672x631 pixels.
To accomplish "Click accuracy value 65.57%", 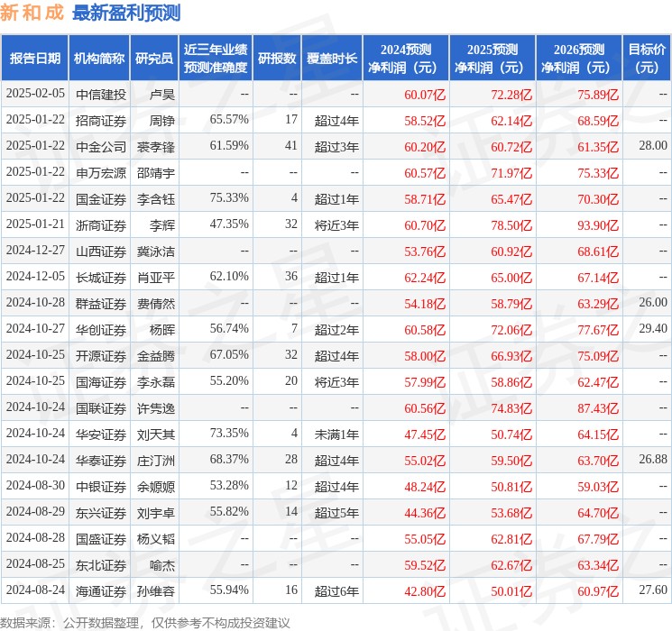I will [x=229, y=120].
